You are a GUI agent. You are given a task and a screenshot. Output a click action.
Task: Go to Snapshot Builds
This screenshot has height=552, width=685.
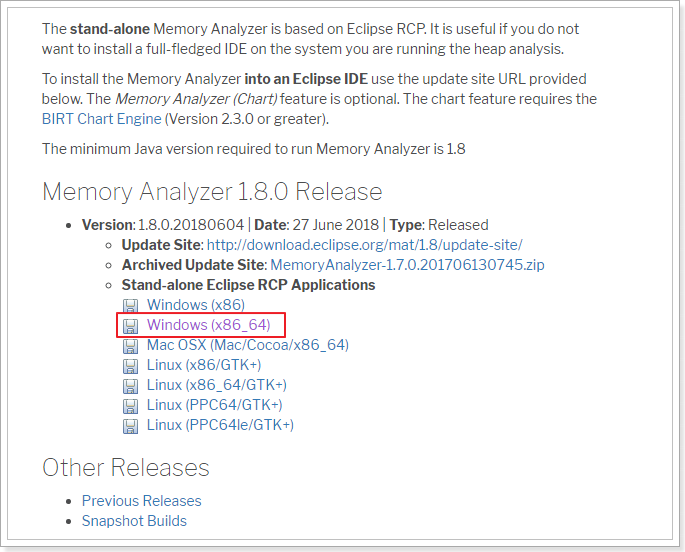point(134,521)
